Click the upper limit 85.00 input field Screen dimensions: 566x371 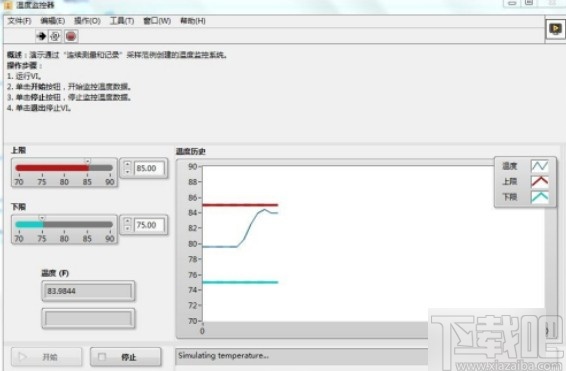tap(149, 168)
